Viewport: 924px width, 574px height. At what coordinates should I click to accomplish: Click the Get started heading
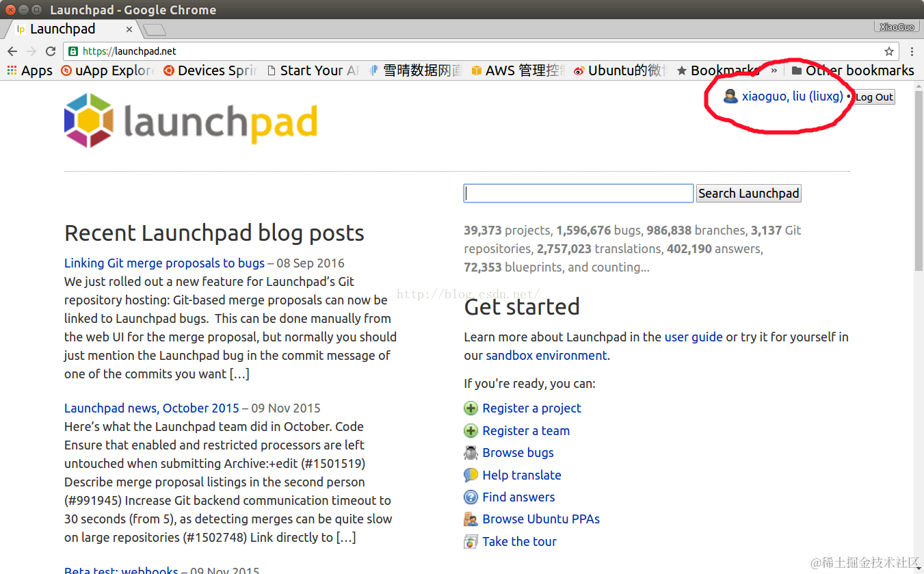522,306
